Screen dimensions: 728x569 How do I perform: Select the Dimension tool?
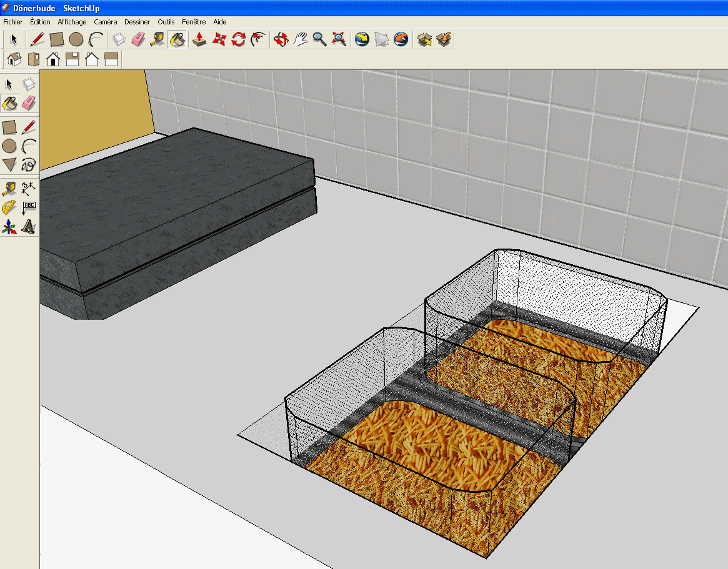[29, 187]
